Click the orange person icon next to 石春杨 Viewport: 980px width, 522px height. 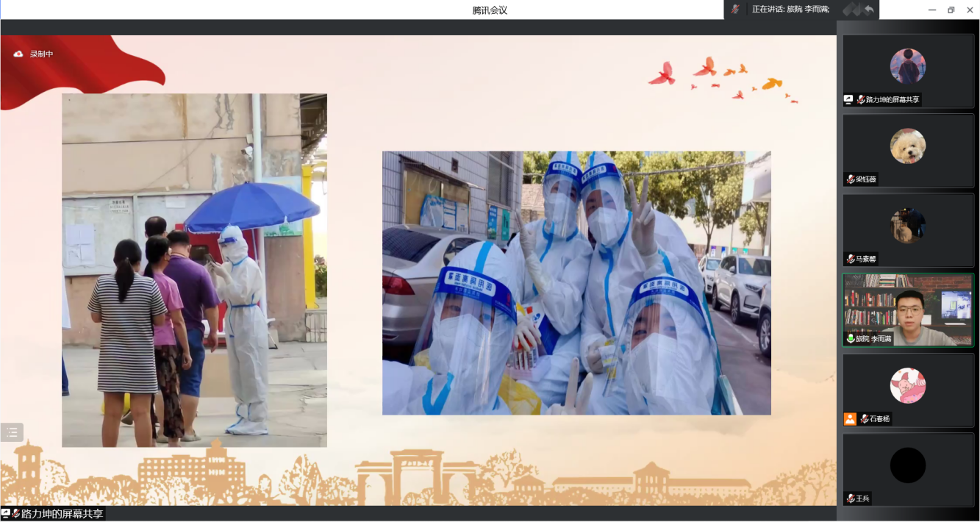(850, 418)
